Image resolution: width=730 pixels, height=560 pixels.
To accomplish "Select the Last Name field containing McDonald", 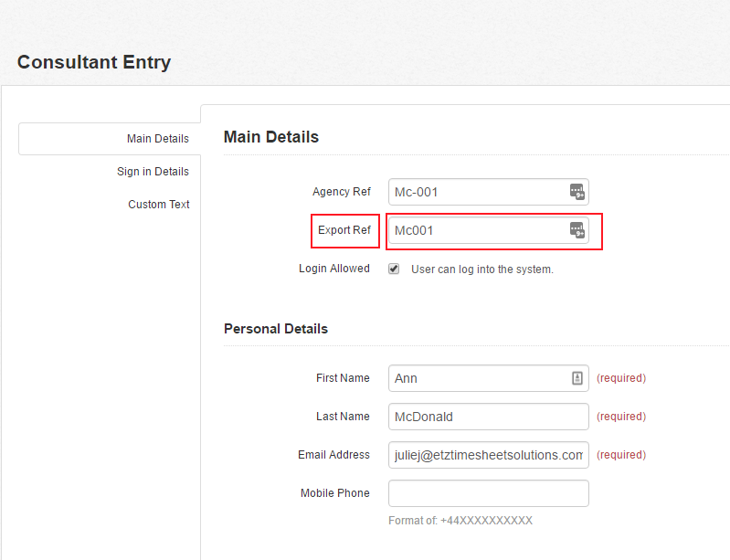I will (x=489, y=417).
